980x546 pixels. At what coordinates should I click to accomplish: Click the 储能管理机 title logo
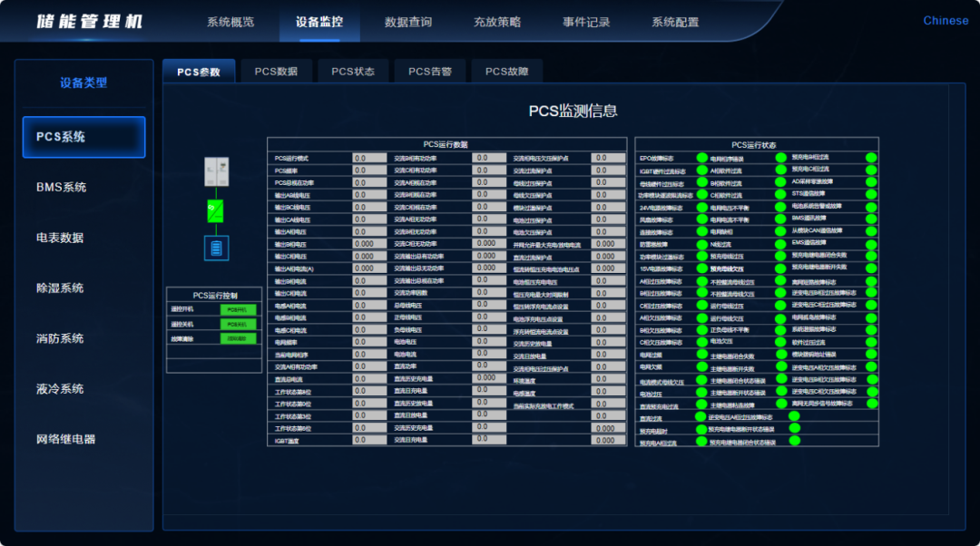click(89, 22)
